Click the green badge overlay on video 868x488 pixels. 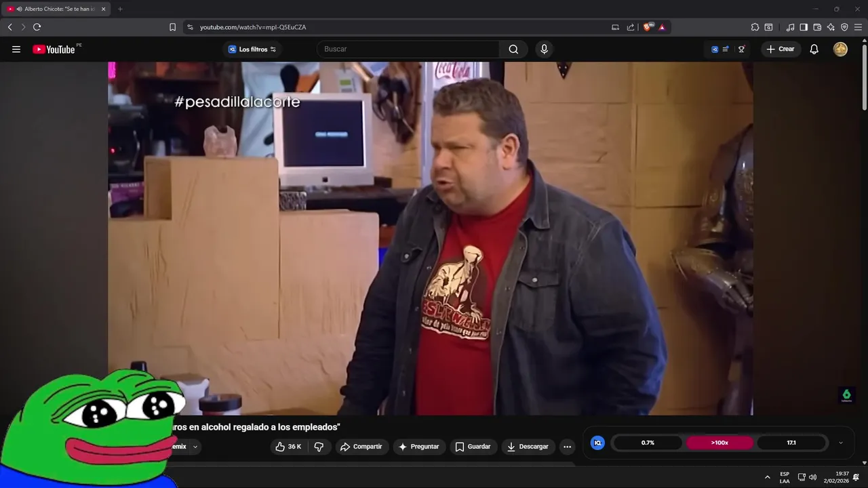(x=846, y=395)
